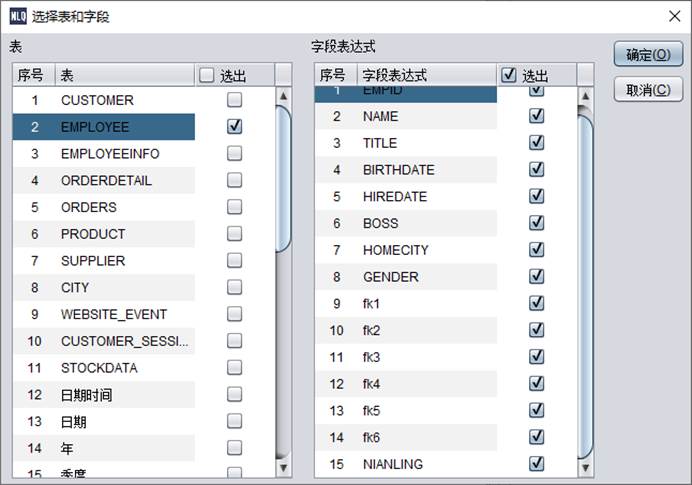
Task: Click the down arrow of fields list scrollbar
Action: [585, 467]
